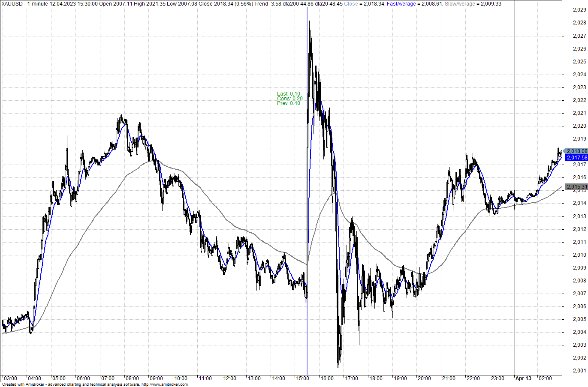Click the 19:00 time axis label
This screenshot has width=588, height=387.
[x=400, y=378]
